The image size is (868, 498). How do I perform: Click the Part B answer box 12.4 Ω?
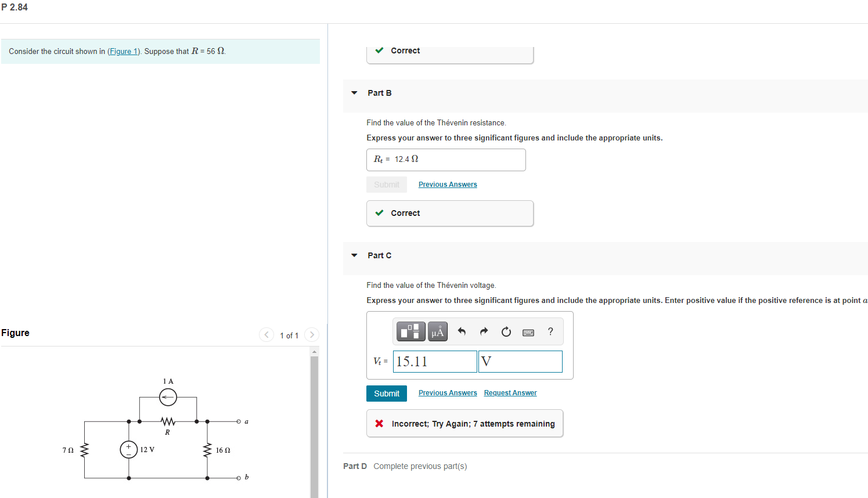pos(446,160)
